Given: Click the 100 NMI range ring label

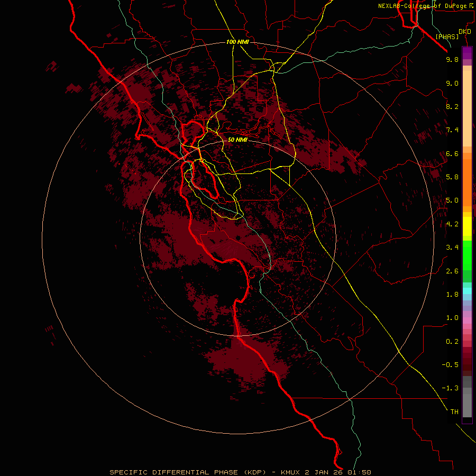Looking at the screenshot, I should pos(237,42).
